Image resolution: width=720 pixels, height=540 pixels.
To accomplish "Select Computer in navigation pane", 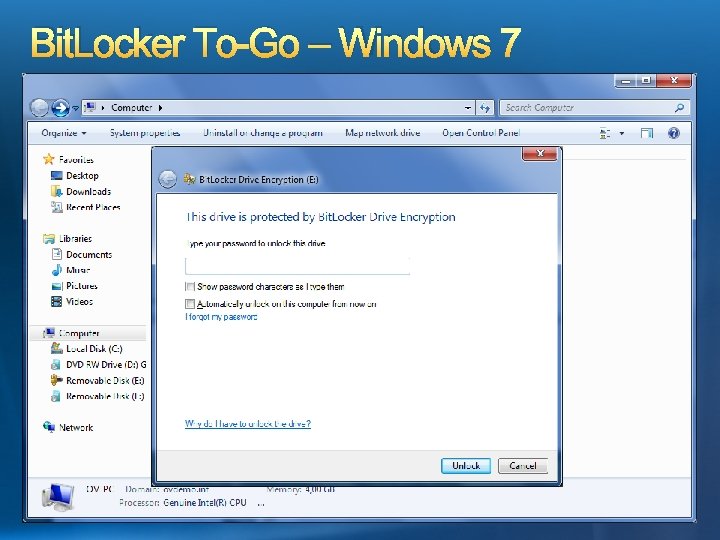I will pyautogui.click(x=79, y=333).
